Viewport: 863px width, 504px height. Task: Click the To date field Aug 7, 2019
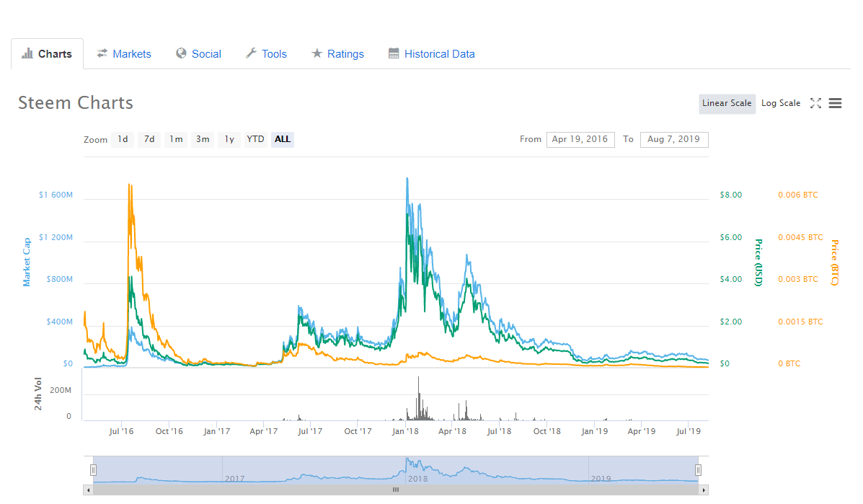point(674,139)
